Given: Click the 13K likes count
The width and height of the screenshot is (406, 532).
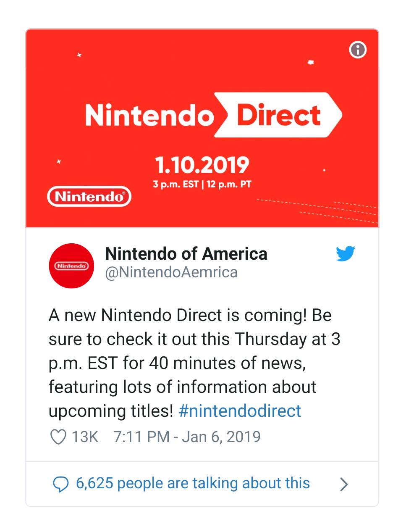Looking at the screenshot, I should pos(85,437).
